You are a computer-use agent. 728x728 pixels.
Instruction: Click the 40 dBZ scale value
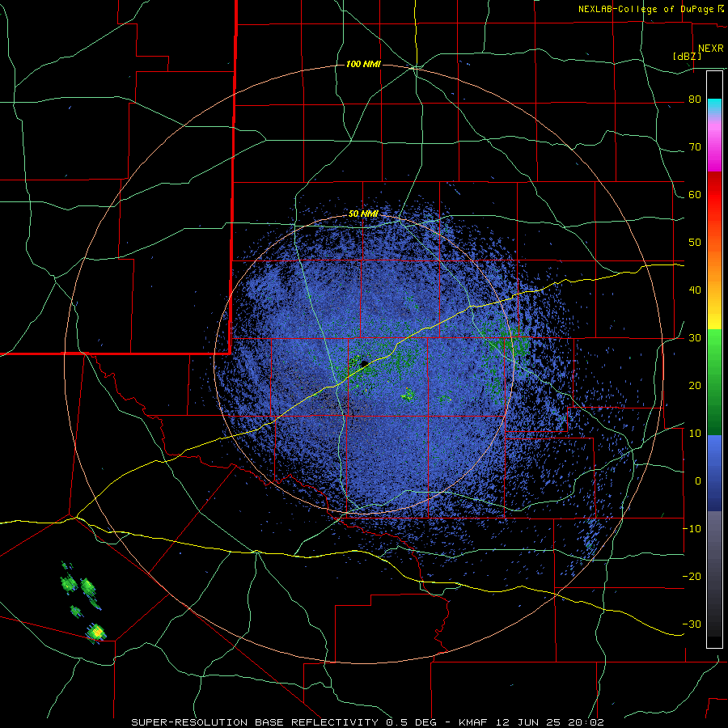(695, 290)
